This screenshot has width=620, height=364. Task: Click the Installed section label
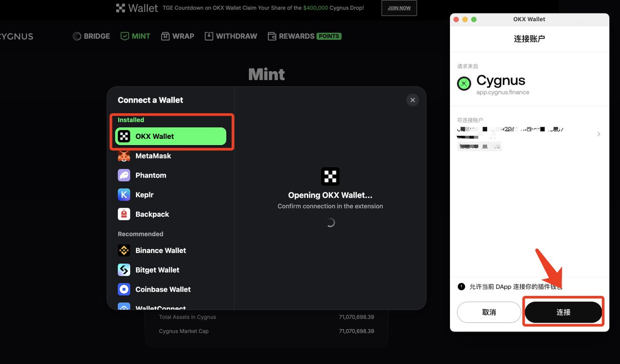point(131,120)
